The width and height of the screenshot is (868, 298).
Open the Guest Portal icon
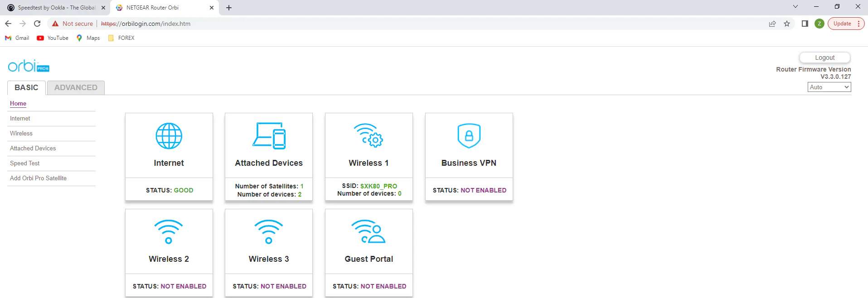369,232
